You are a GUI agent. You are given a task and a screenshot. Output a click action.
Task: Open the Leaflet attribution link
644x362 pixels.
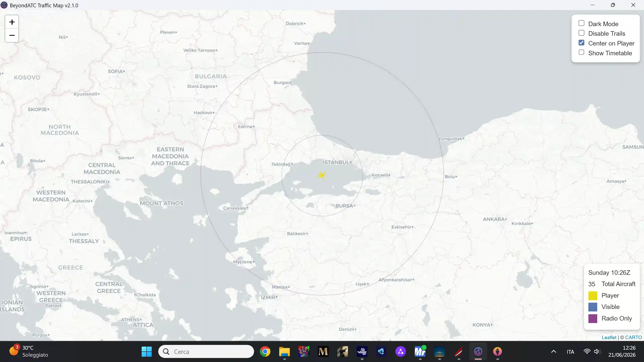click(x=609, y=337)
